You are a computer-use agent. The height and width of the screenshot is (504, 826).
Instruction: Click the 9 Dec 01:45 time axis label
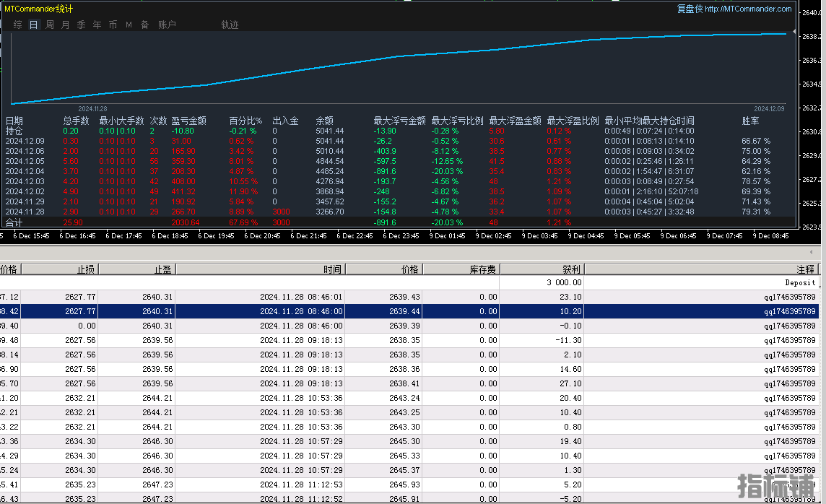click(447, 236)
